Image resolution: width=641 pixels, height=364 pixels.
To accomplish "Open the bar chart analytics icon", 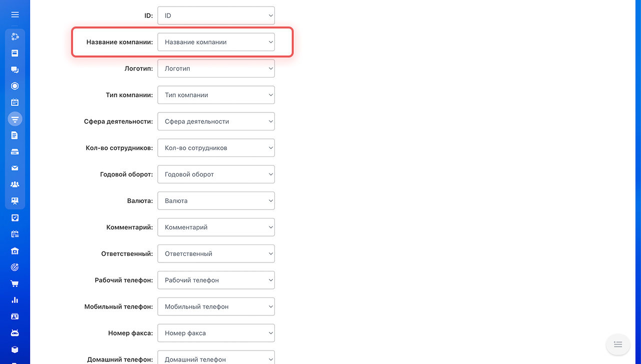I will click(x=15, y=300).
